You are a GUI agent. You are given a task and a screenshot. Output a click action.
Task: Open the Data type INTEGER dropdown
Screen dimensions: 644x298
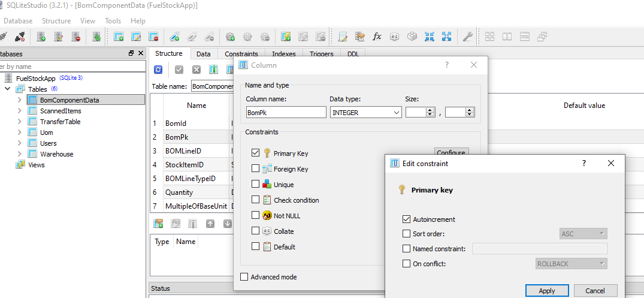tap(366, 112)
